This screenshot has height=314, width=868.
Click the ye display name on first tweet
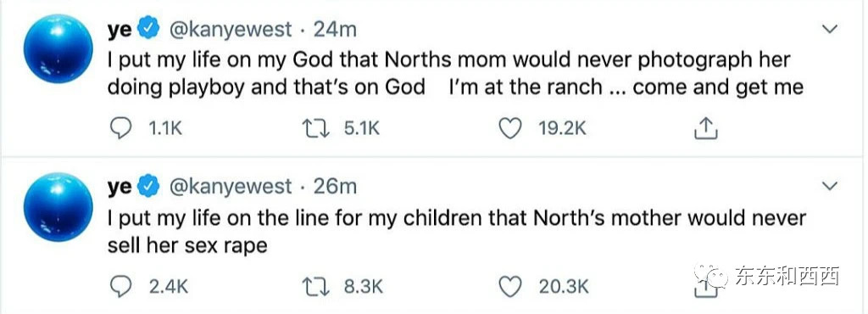coord(120,31)
